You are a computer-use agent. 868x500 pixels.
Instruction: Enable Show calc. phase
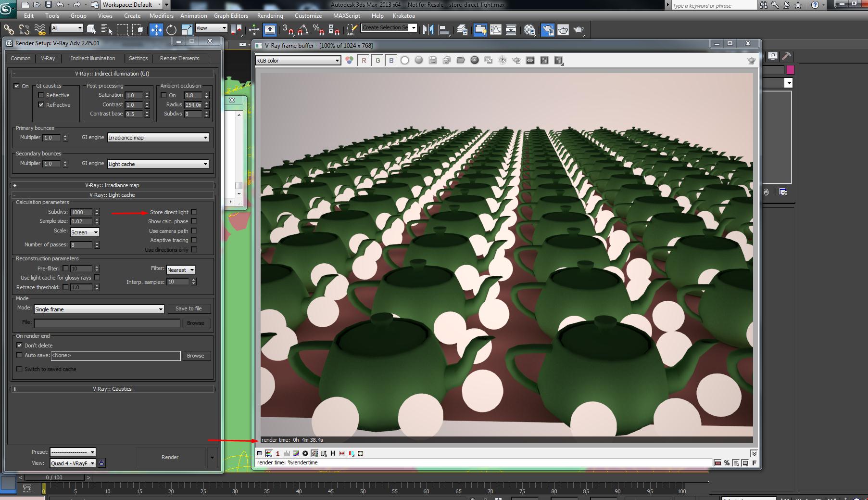coord(194,221)
